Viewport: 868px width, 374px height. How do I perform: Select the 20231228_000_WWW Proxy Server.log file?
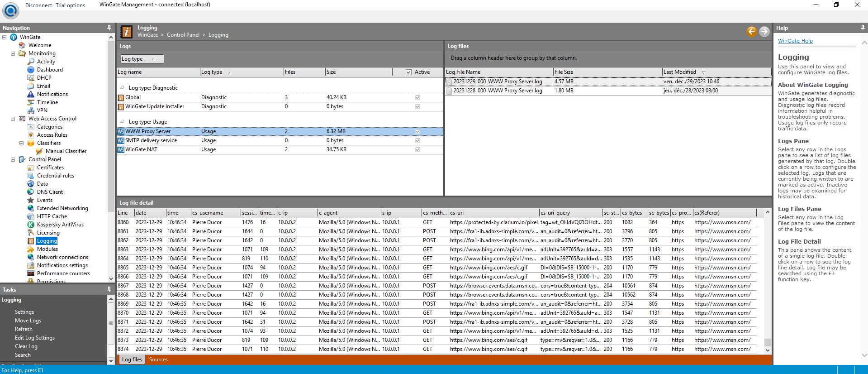click(498, 91)
